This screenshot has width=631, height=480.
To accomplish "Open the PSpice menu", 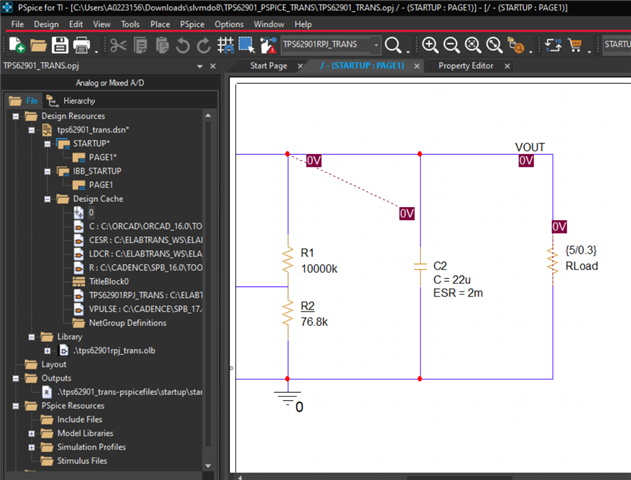I will tap(192, 23).
